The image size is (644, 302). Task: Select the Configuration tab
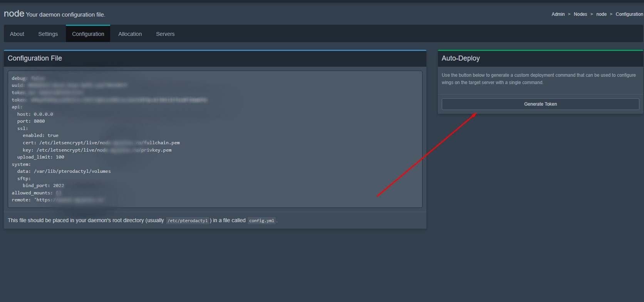click(88, 34)
